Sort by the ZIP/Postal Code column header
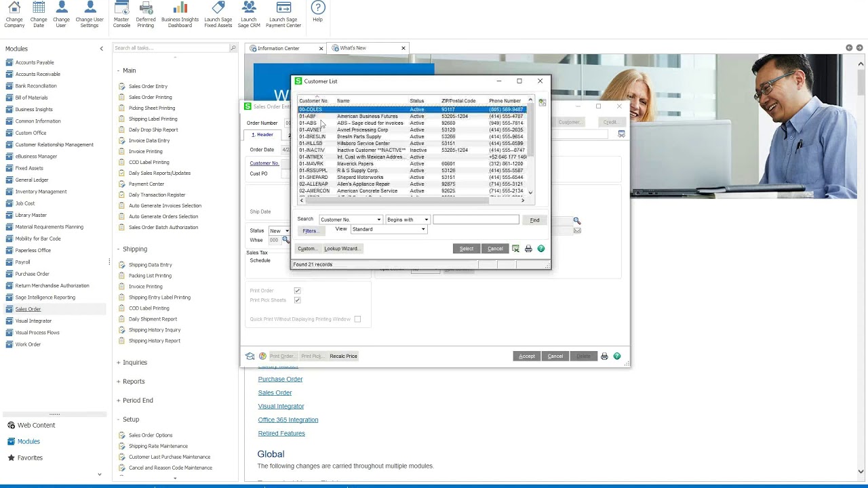This screenshot has width=868, height=488. point(458,101)
